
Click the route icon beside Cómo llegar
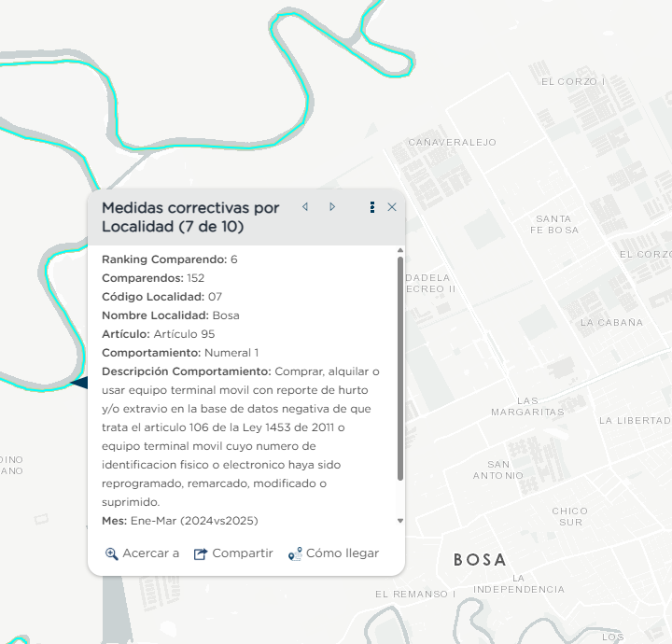[x=295, y=553]
